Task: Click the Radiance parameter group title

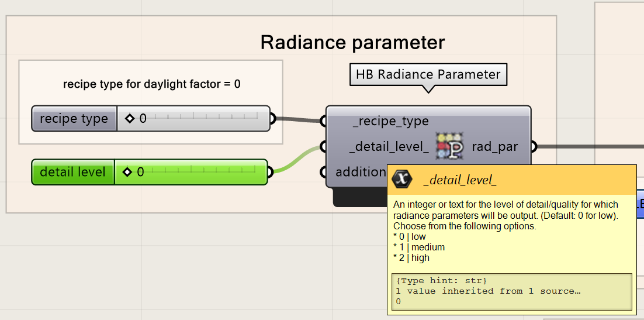Action: [352, 43]
